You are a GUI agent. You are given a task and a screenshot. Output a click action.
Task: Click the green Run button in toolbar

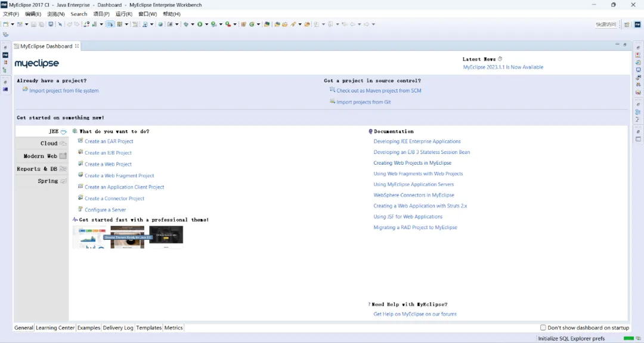(200, 24)
